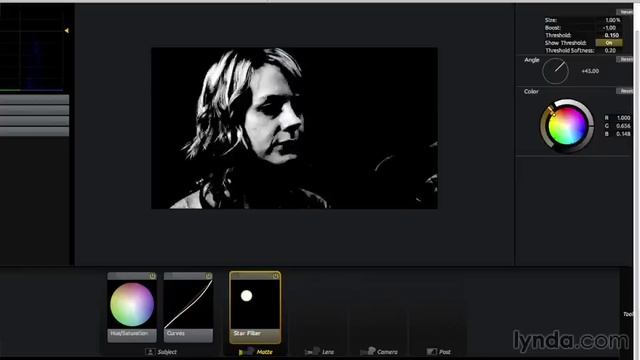The width and height of the screenshot is (640, 360).
Task: Turn off Show Threshold On button
Action: (x=609, y=43)
